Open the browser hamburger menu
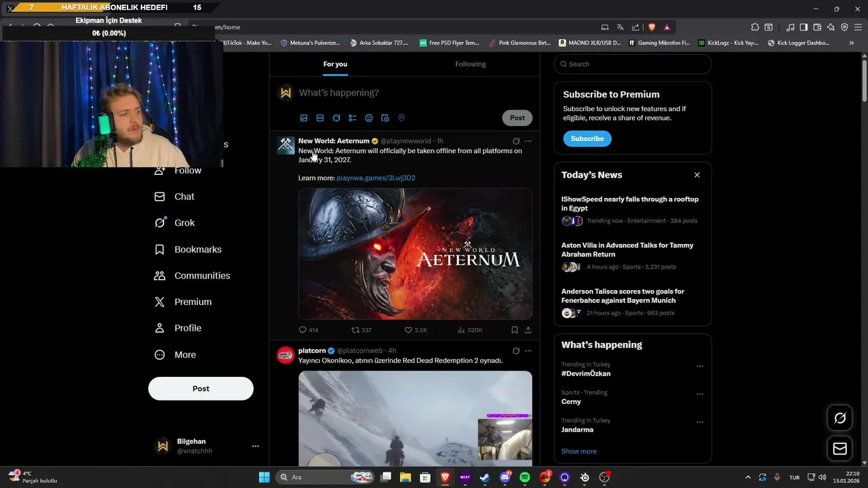The height and width of the screenshot is (488, 868). pyautogui.click(x=858, y=27)
